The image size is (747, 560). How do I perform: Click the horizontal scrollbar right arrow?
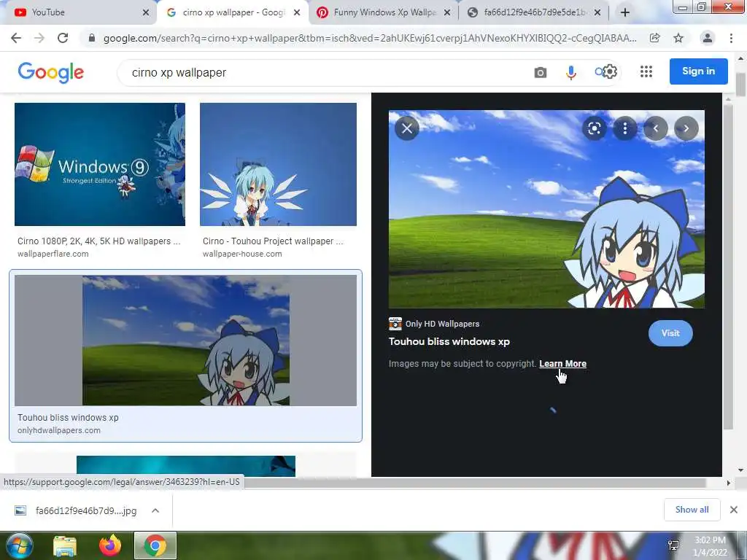point(729,483)
